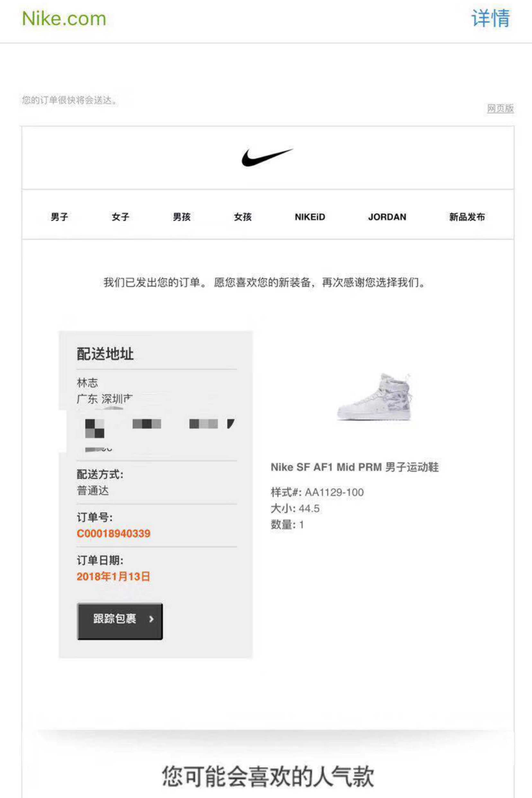Click the arrow on track package button
Viewport: 532px width, 798px height.
point(151,619)
